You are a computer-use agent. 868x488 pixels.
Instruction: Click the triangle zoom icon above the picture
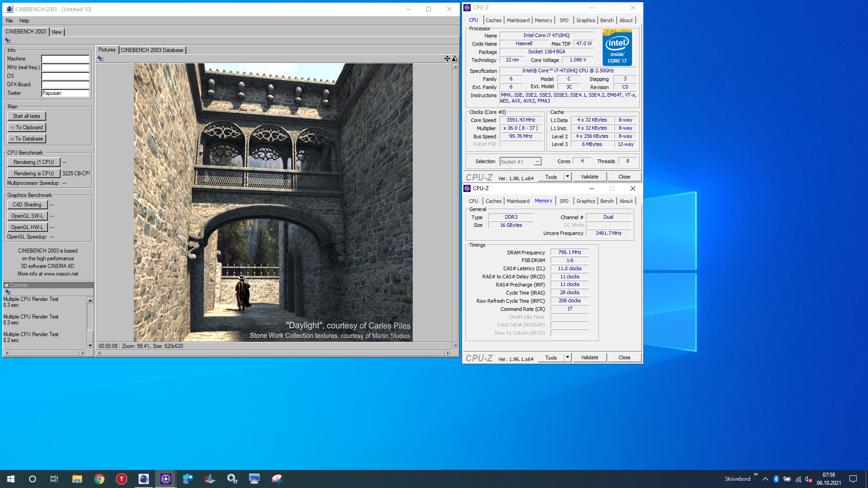click(x=455, y=59)
